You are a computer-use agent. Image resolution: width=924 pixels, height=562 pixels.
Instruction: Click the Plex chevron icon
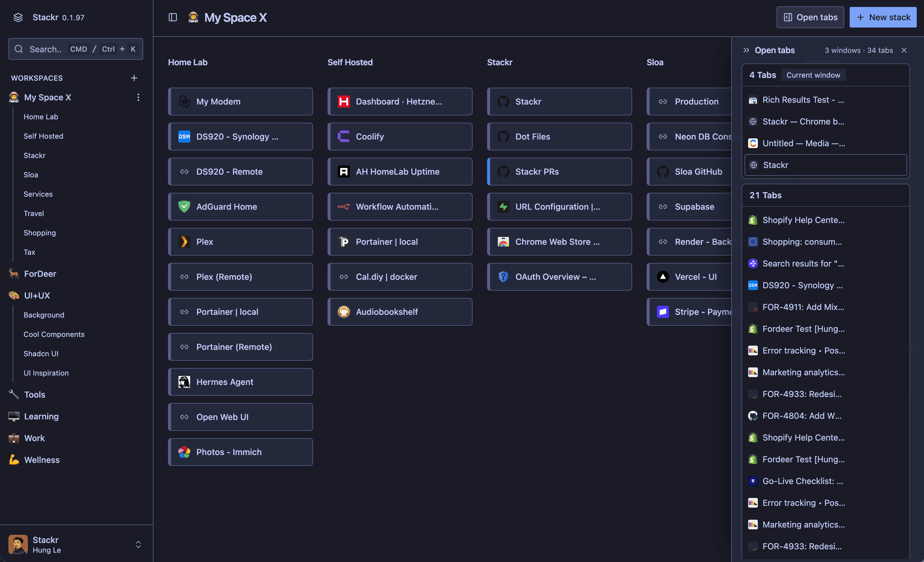pyautogui.click(x=184, y=241)
